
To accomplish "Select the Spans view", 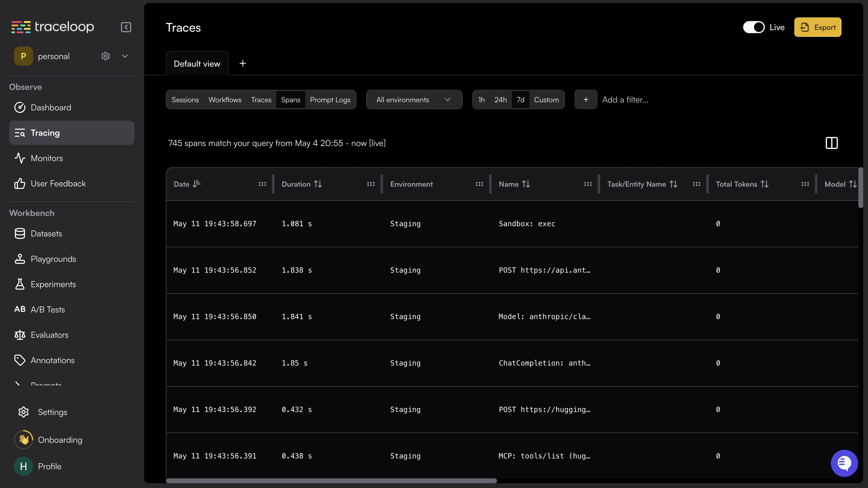I will coord(290,100).
